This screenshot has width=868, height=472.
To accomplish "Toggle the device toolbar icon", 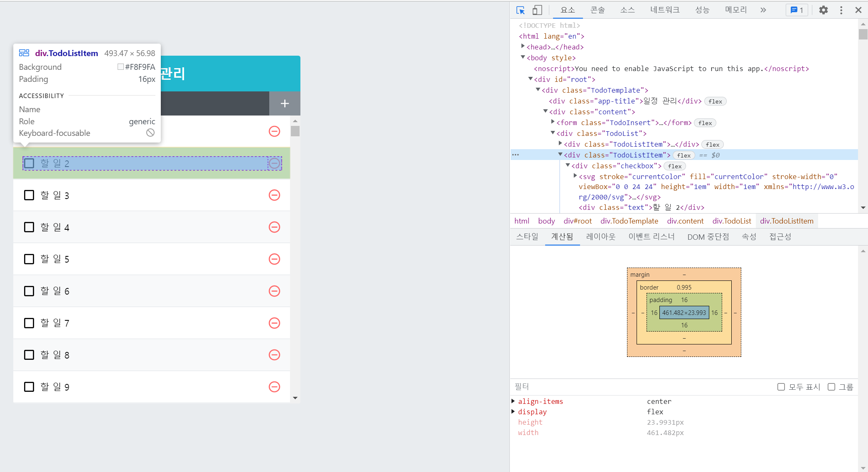I will 537,10.
